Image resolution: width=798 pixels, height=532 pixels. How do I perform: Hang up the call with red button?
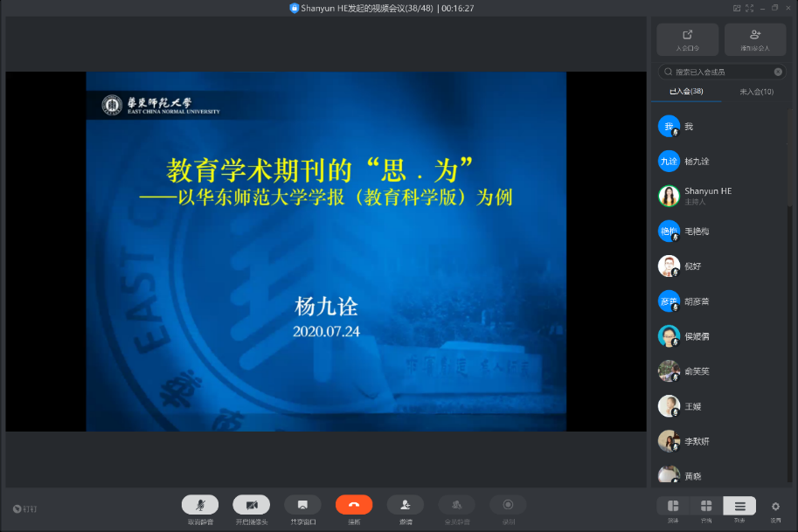(x=354, y=505)
